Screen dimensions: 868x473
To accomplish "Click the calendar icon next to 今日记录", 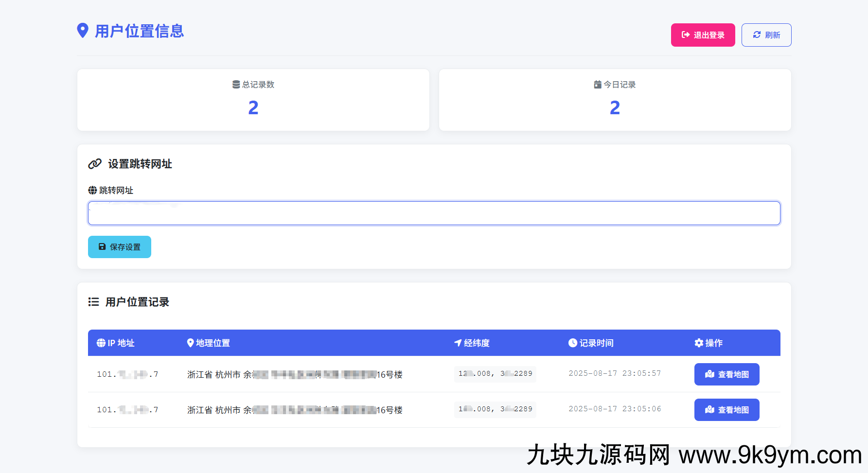I will tap(598, 85).
